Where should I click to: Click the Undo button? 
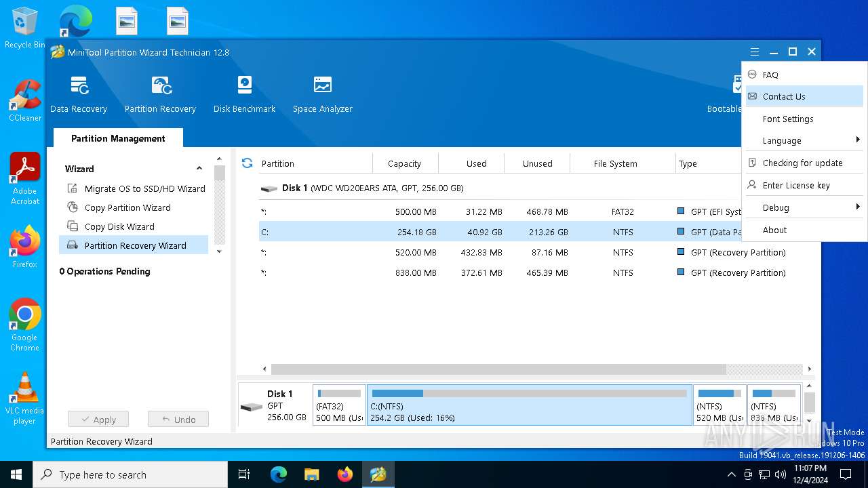[x=178, y=420]
